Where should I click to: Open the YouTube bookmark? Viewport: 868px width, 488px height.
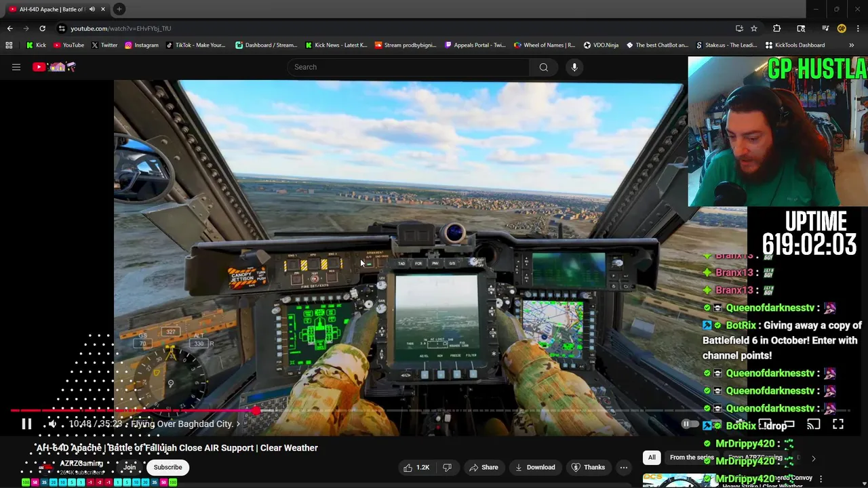pos(68,45)
